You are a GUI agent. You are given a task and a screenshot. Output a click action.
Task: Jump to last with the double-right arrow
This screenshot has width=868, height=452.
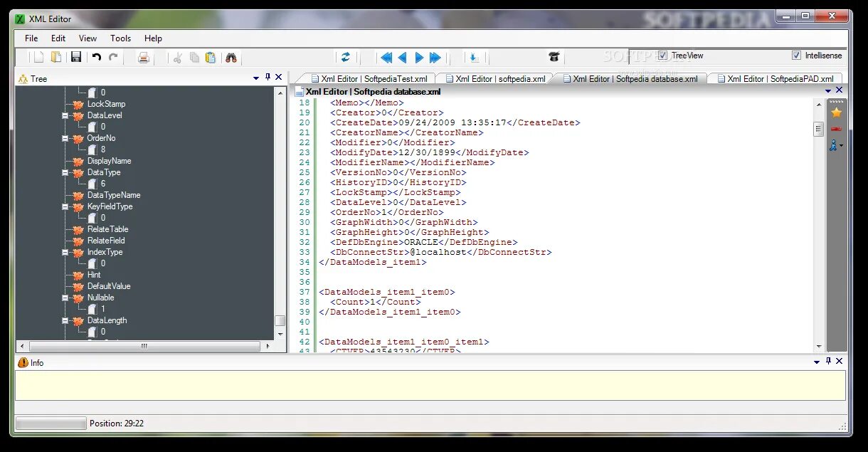(x=435, y=58)
